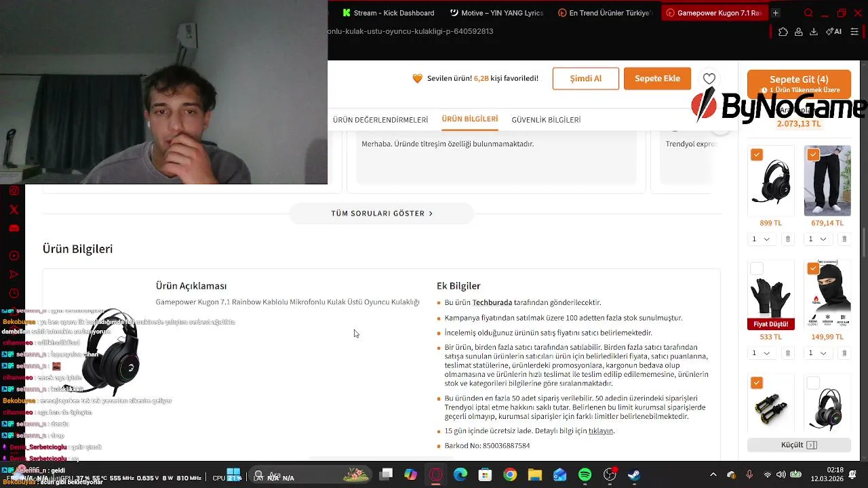Uncheck the 899 TL headset cart item
The width and height of the screenshot is (868, 488).
[757, 155]
